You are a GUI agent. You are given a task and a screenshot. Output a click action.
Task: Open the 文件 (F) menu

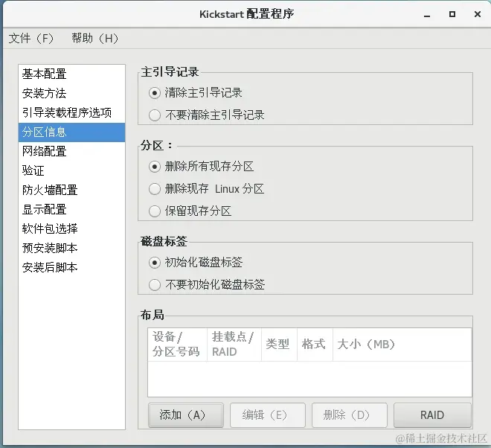31,38
